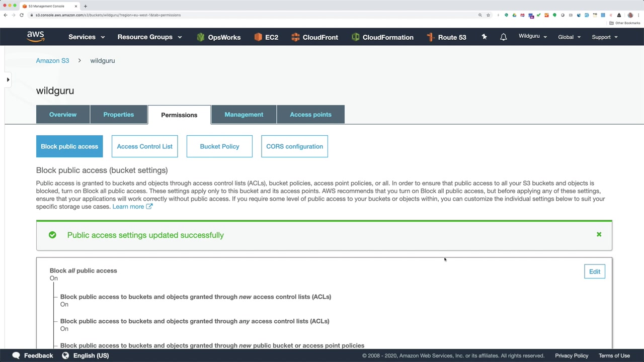Click the pin shortcuts icon

coord(484,37)
